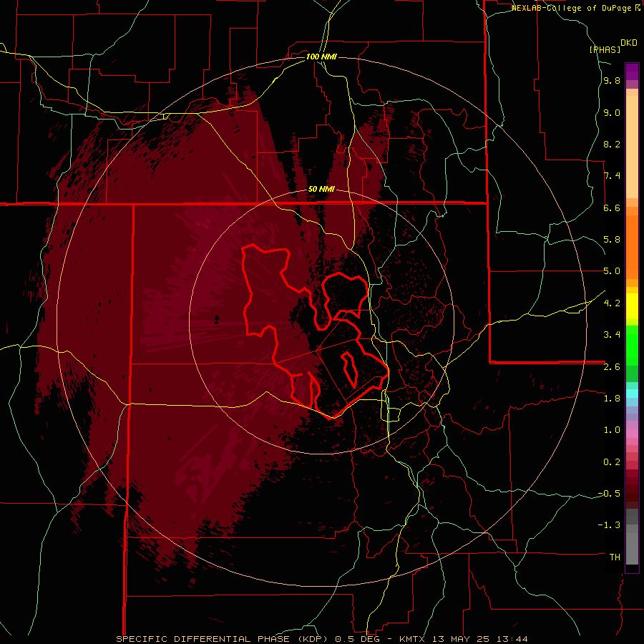The height and width of the screenshot is (644, 644).
Task: Select the 50 NMI range ring label
Action: point(321,190)
